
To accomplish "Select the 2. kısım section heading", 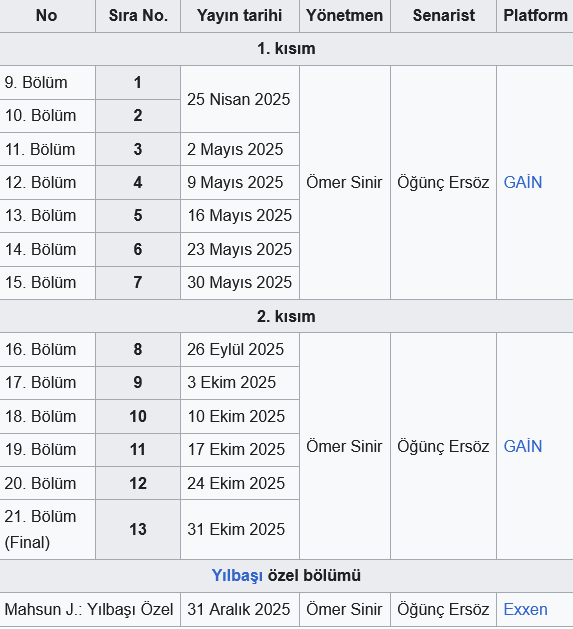I will (x=286, y=317).
